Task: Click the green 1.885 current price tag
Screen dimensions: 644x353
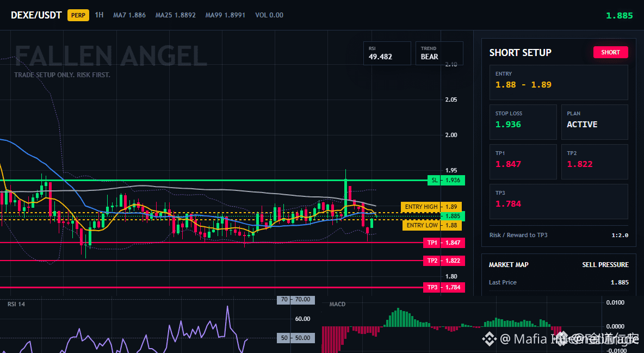Action: (x=453, y=216)
